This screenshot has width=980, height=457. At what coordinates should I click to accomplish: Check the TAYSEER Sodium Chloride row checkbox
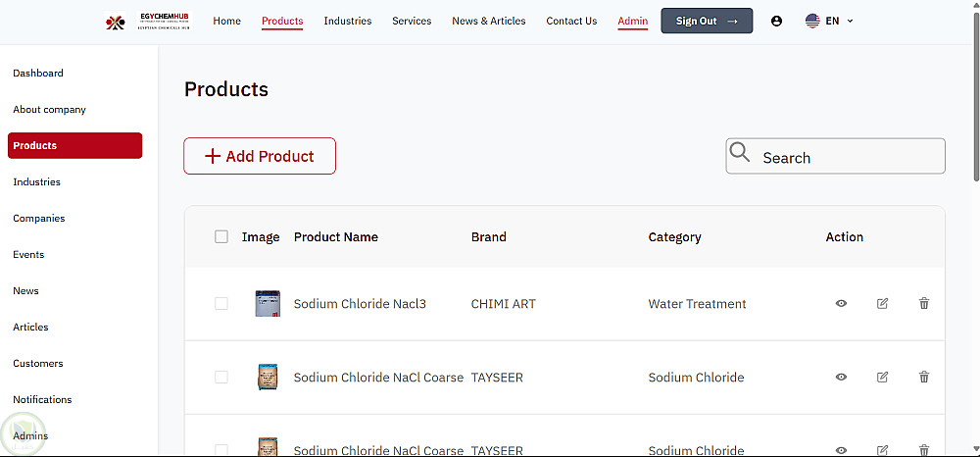pos(221,378)
